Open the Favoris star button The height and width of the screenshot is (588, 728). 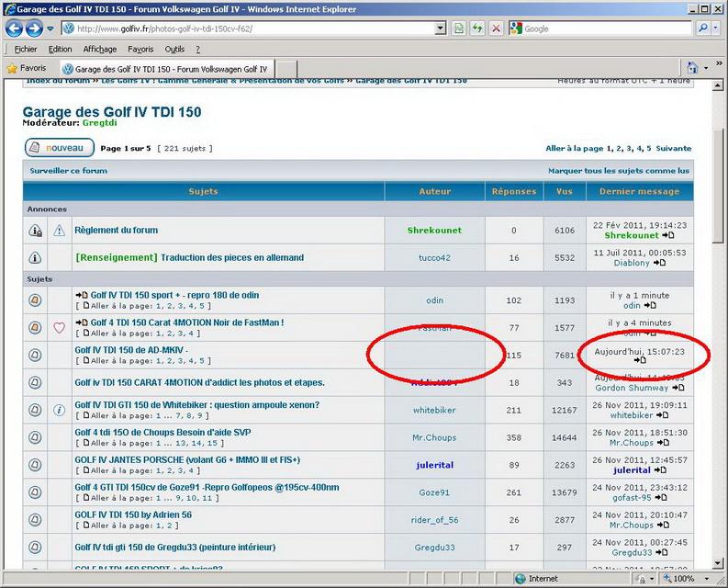[27, 68]
